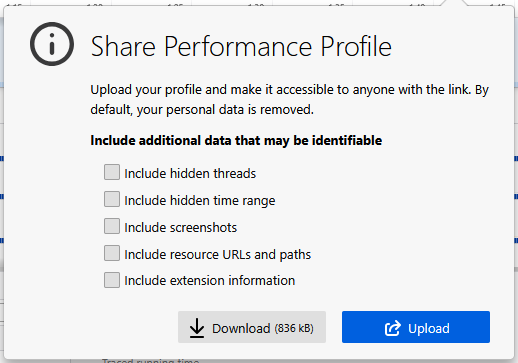Click 'Include additional data that may be identifiable' text
The image size is (518, 363).
tap(236, 141)
